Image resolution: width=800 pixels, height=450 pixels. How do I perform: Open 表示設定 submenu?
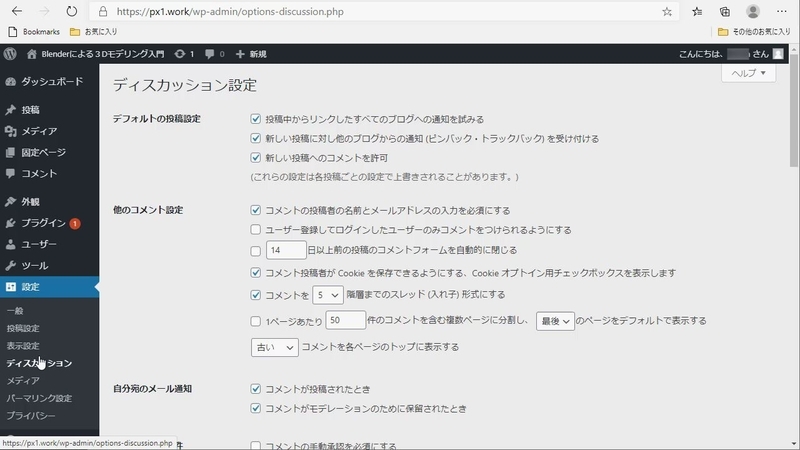[x=23, y=345]
